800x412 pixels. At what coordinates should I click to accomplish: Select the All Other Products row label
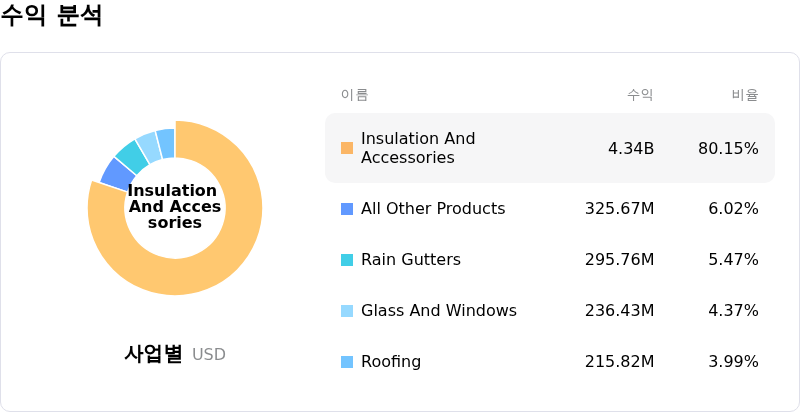click(x=432, y=209)
